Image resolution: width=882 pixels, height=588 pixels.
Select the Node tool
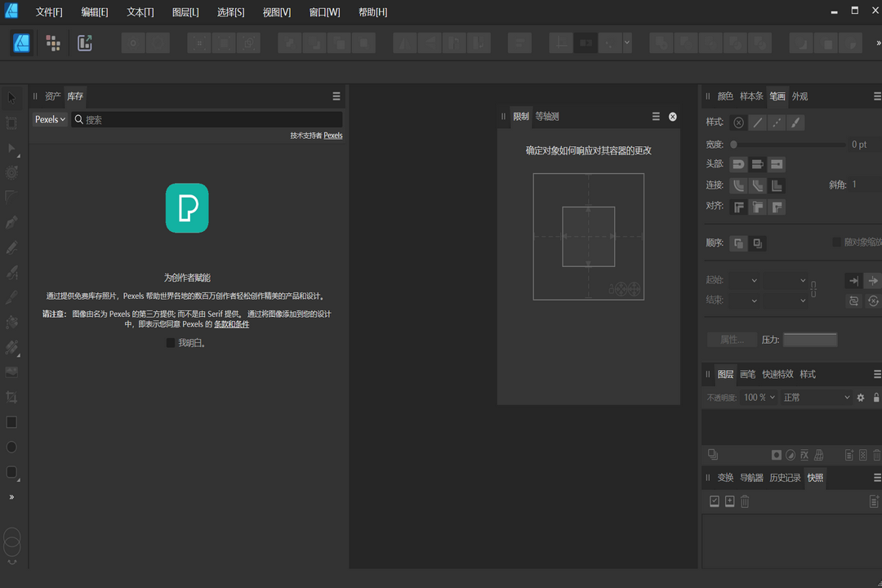pyautogui.click(x=11, y=148)
